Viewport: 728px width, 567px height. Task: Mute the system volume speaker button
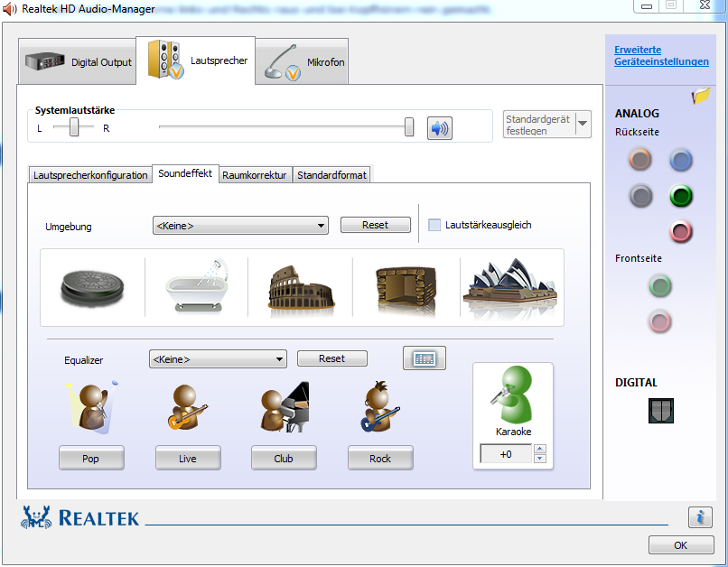pyautogui.click(x=439, y=128)
